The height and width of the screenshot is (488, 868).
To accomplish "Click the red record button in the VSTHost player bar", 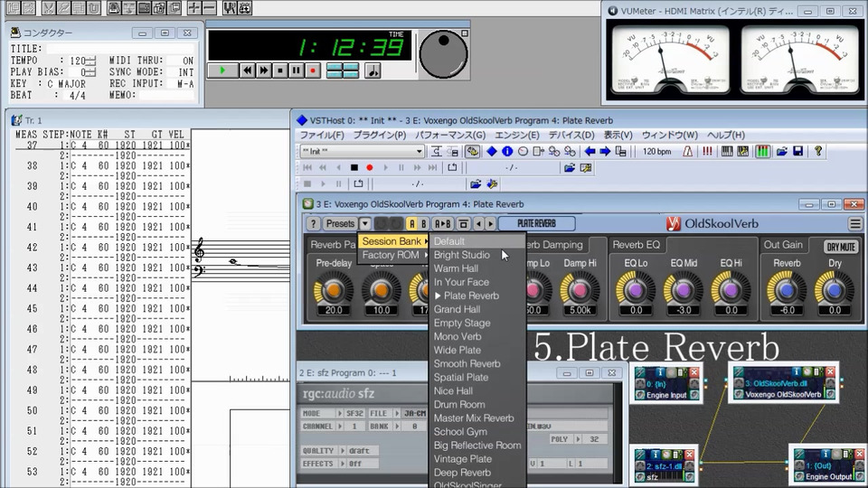I will coord(369,168).
